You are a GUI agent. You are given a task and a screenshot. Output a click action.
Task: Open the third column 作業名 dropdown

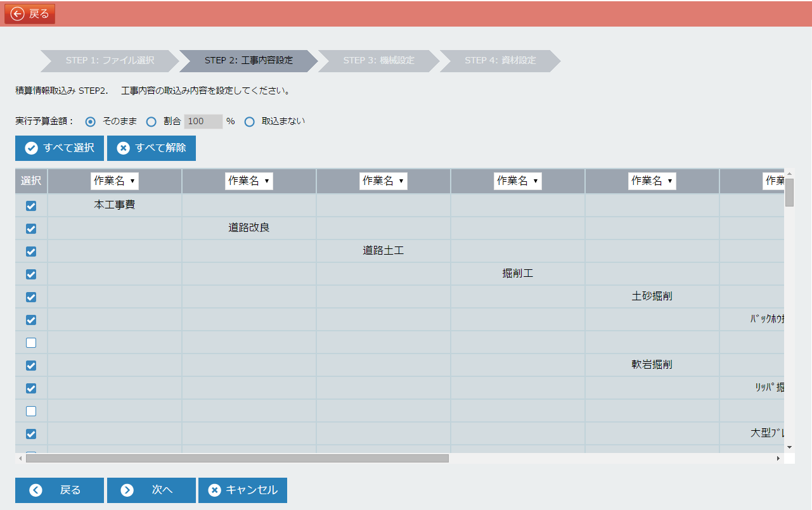pyautogui.click(x=383, y=181)
